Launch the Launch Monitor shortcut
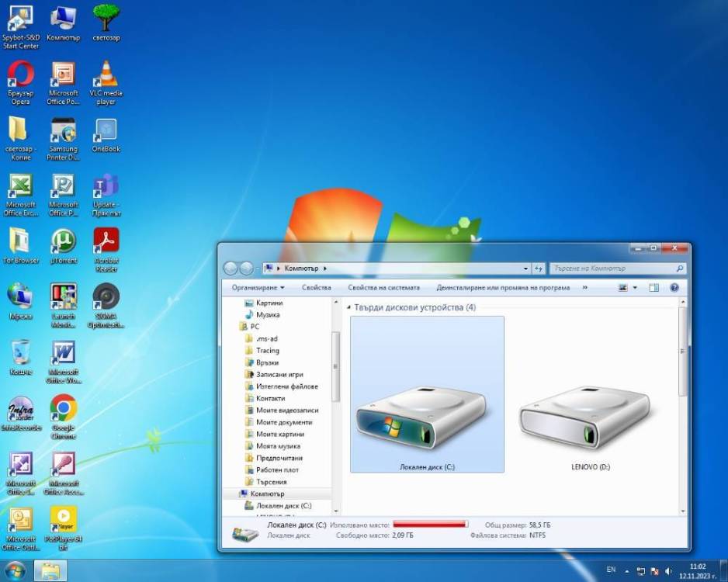This screenshot has height=582, width=728. pyautogui.click(x=63, y=306)
